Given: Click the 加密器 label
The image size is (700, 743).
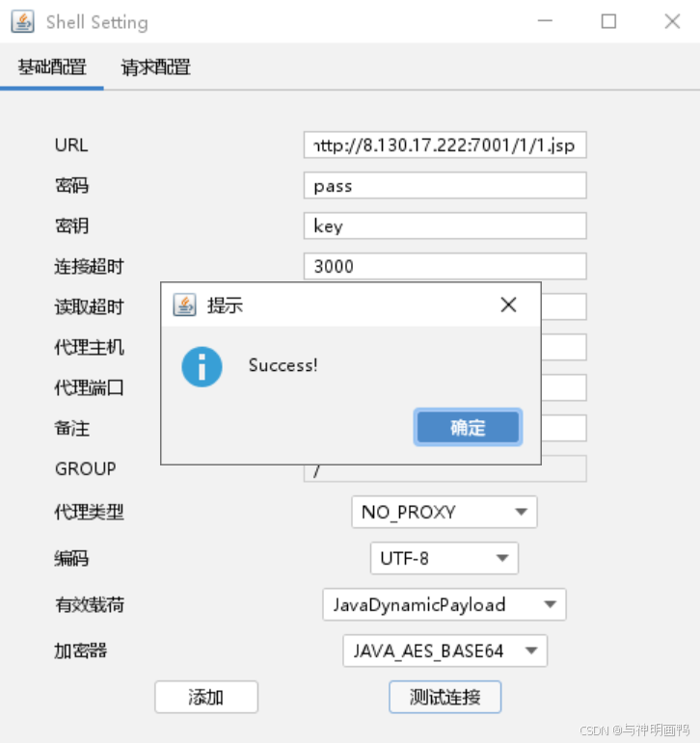Looking at the screenshot, I should point(81,651).
